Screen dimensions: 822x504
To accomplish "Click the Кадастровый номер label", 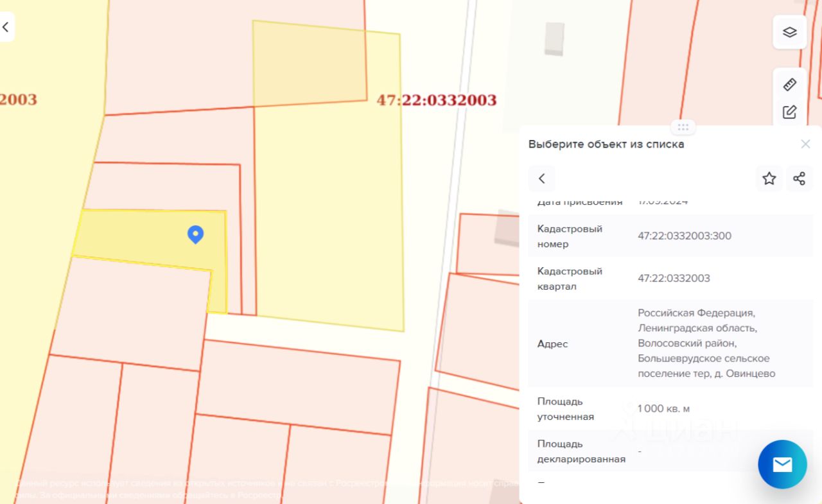I will pos(570,236).
